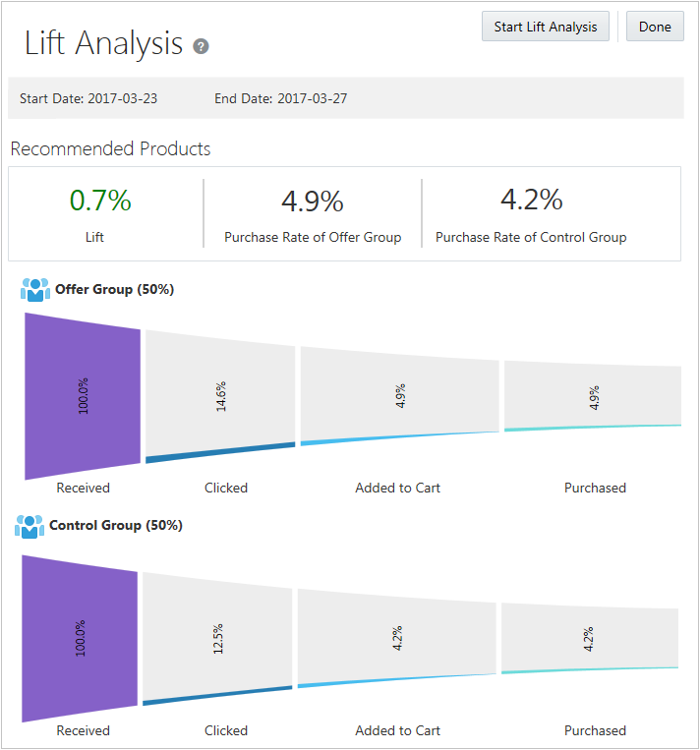This screenshot has height=750, width=700.
Task: Click the 0.7% Lift value
Action: [100, 201]
